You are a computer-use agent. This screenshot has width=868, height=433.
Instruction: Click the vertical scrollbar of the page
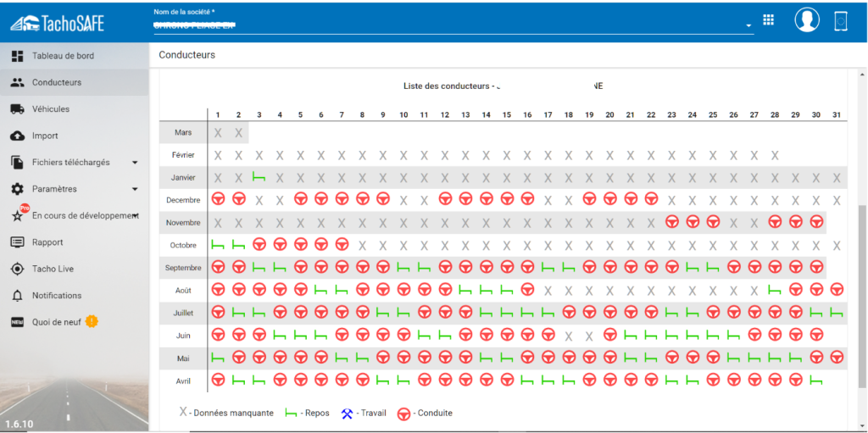[x=862, y=297]
